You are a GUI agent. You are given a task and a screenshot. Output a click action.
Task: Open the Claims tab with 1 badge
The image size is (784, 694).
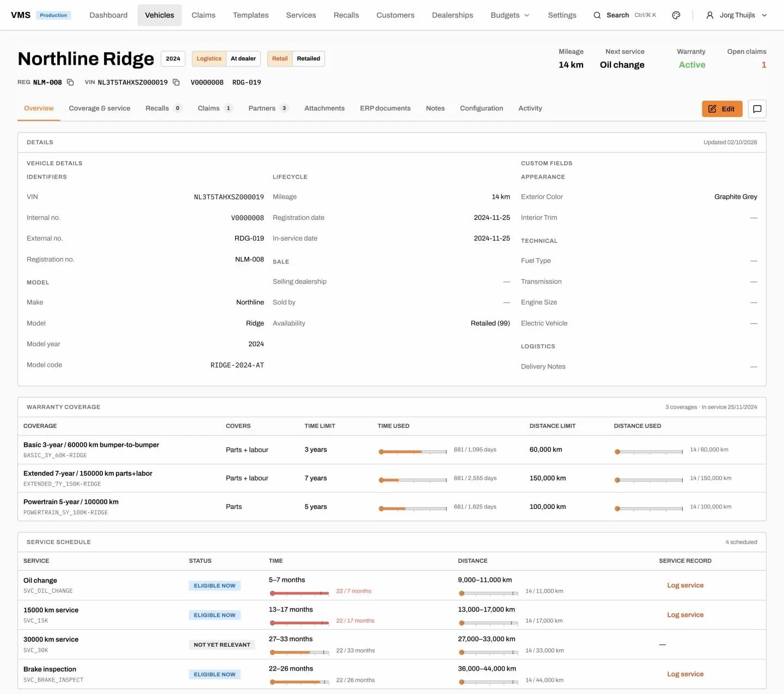pyautogui.click(x=215, y=108)
